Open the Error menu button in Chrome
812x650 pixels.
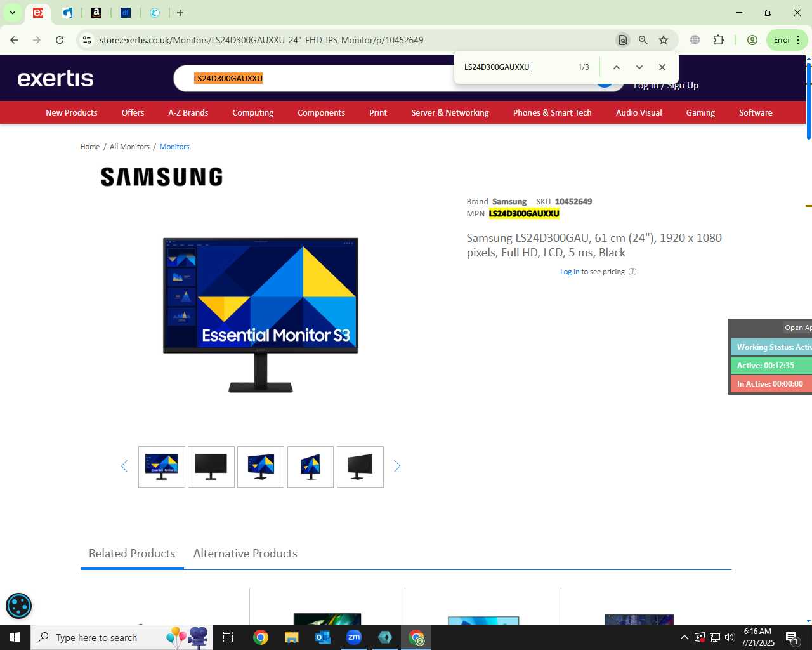(x=787, y=40)
